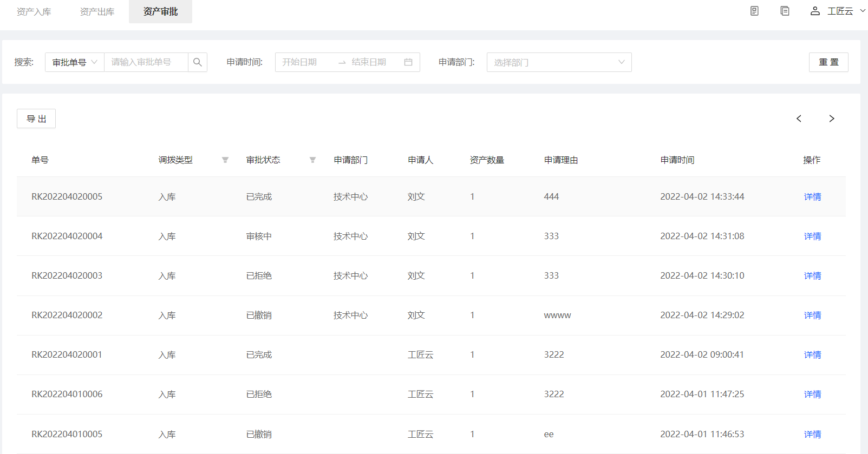This screenshot has height=454, width=868.
Task: Click timestamp 2022-04-01 11:47:25
Action: (702, 394)
